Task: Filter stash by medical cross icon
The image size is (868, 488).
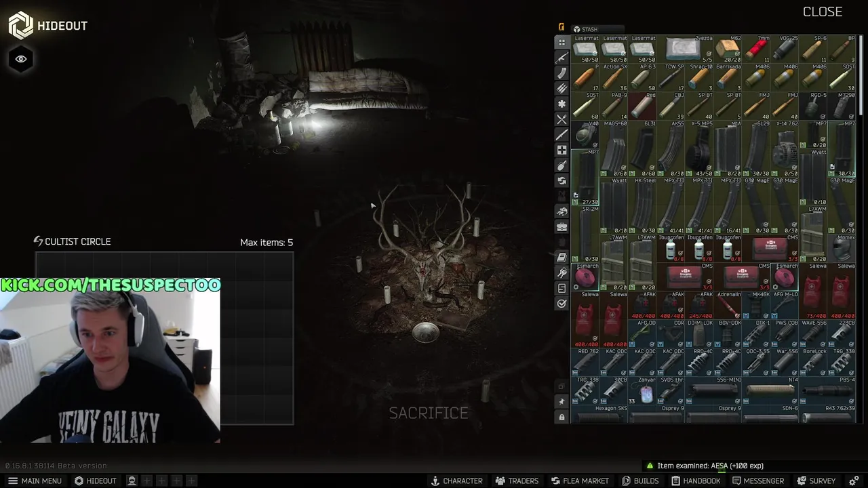Action: click(x=561, y=150)
